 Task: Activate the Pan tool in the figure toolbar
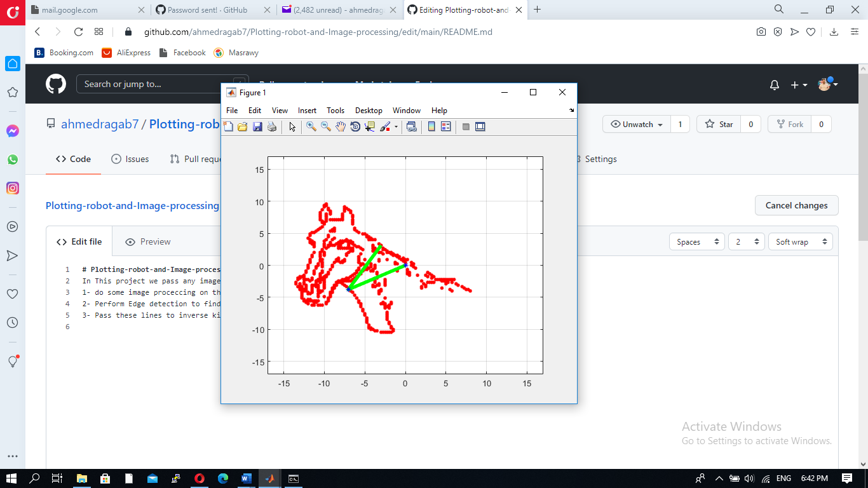click(341, 126)
